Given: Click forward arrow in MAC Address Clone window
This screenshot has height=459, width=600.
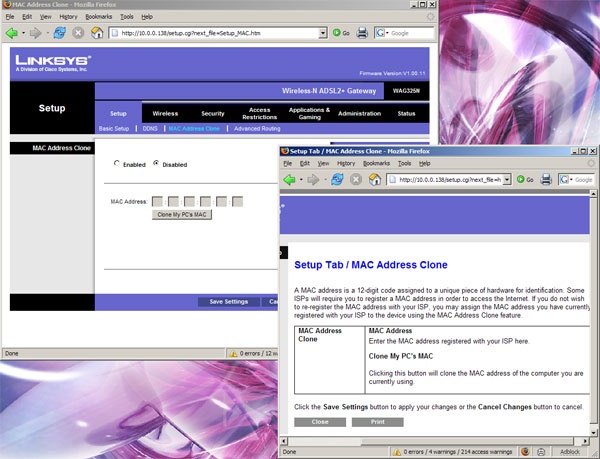Looking at the screenshot, I should coord(35,33).
